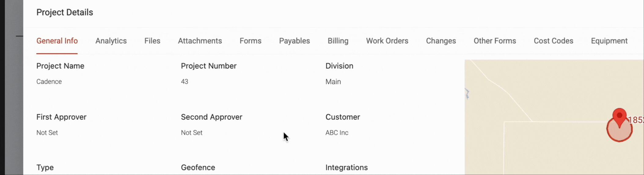Open the Attachments tab
The height and width of the screenshot is (175, 644).
pos(200,41)
